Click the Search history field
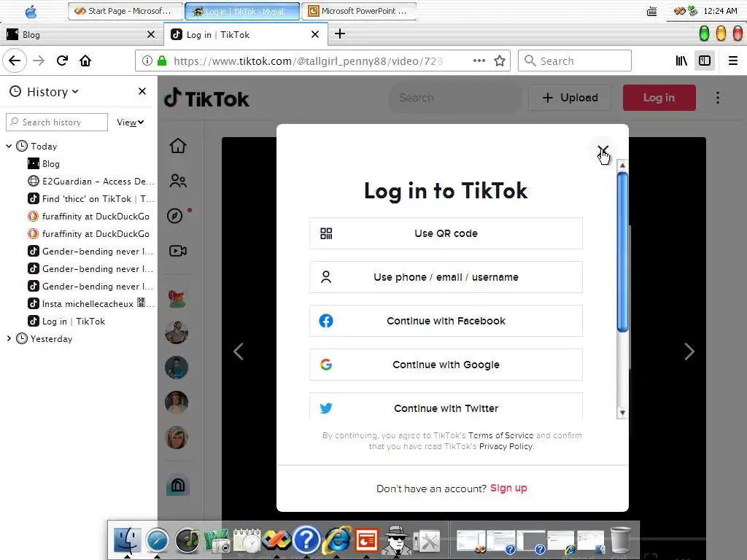 point(57,122)
